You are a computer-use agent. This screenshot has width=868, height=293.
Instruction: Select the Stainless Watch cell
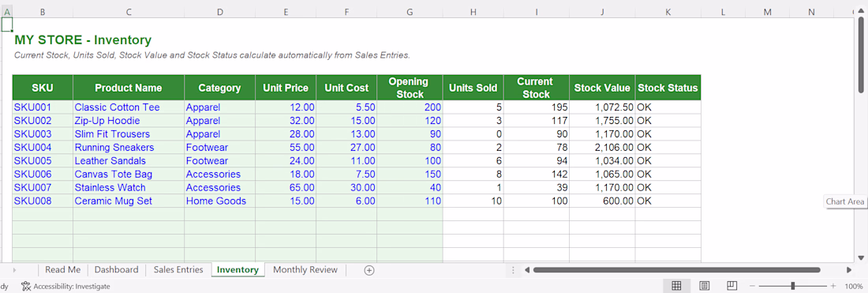coord(129,188)
